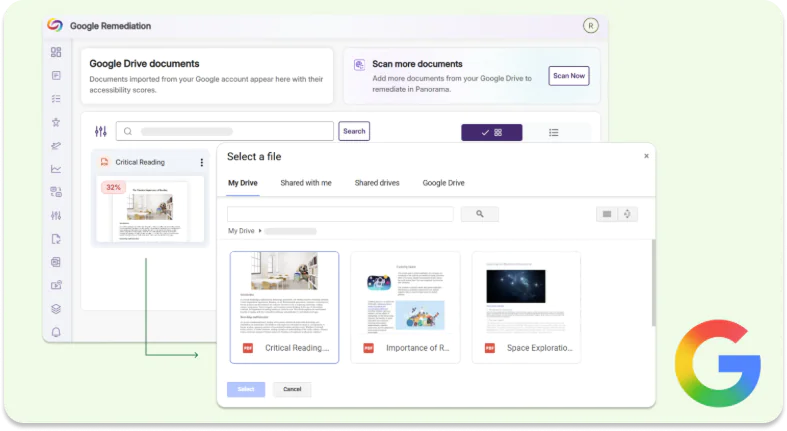Open the line chart analytics icon
The width and height of the screenshot is (787, 431).
click(x=56, y=169)
